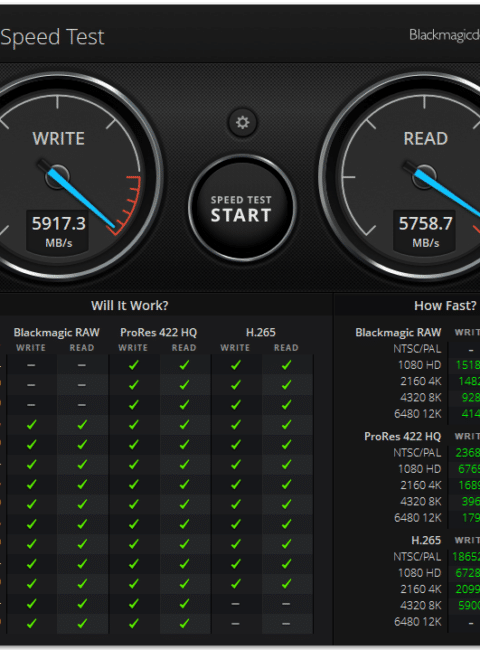Click the WRITE label on the left gauge
Screen dimensions: 480x650
59,138
